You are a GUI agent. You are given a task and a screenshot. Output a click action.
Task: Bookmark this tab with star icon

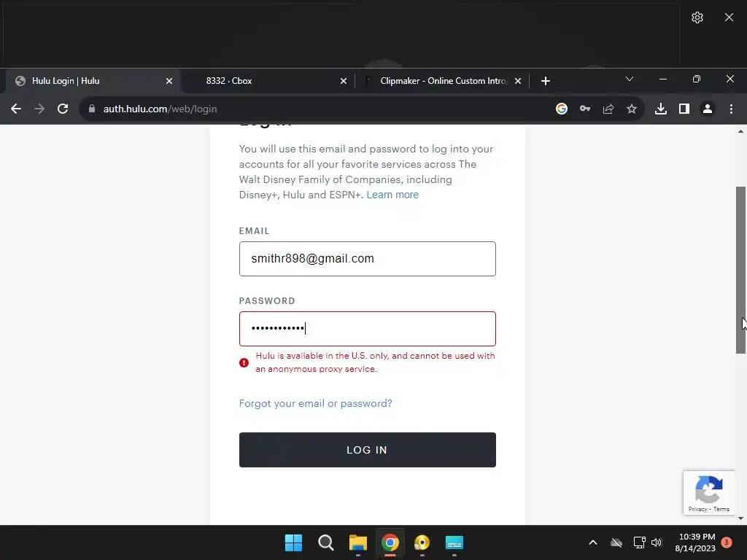point(632,109)
